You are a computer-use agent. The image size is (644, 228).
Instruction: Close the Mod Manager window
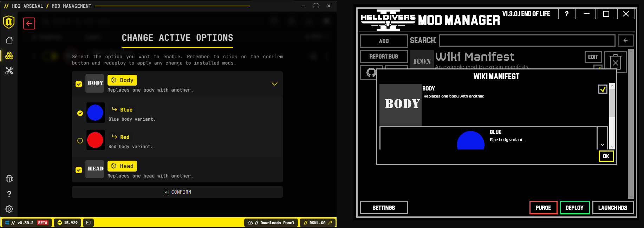pos(626,14)
